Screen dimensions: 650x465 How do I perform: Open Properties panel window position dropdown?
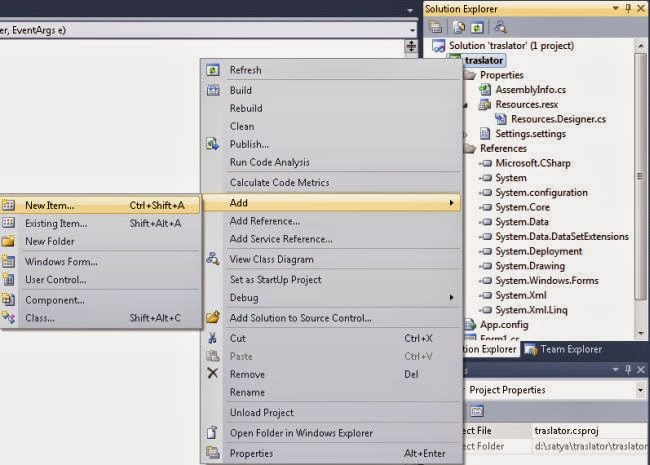click(616, 369)
